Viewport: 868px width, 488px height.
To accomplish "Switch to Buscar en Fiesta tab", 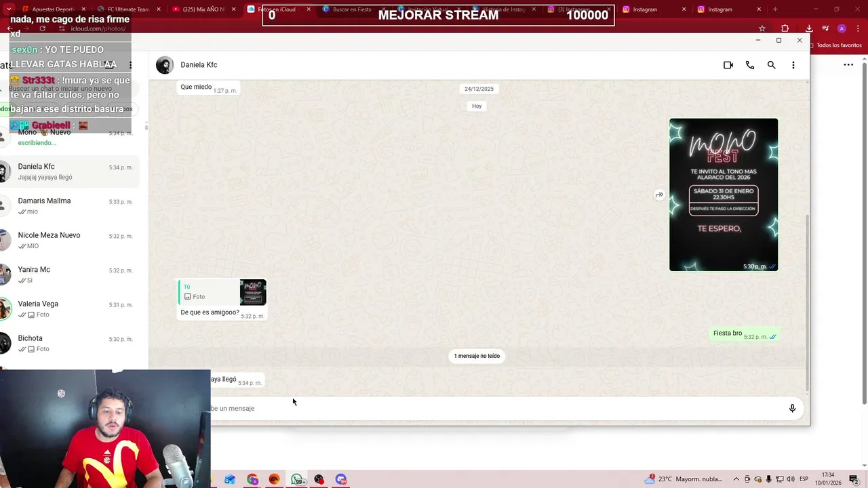I will 351,9.
